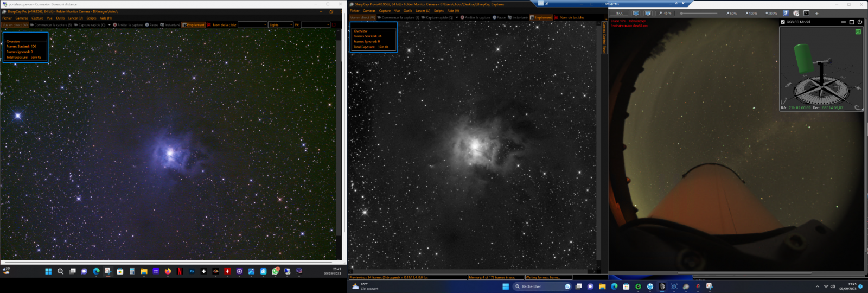Adjust the zoom slider in the sky camera viewer
The width and height of the screenshot is (868, 293).
(699, 13)
